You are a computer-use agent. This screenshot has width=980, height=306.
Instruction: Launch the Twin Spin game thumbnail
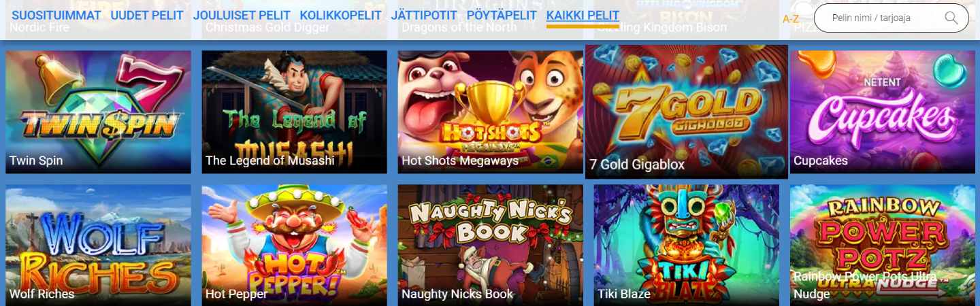(98, 112)
